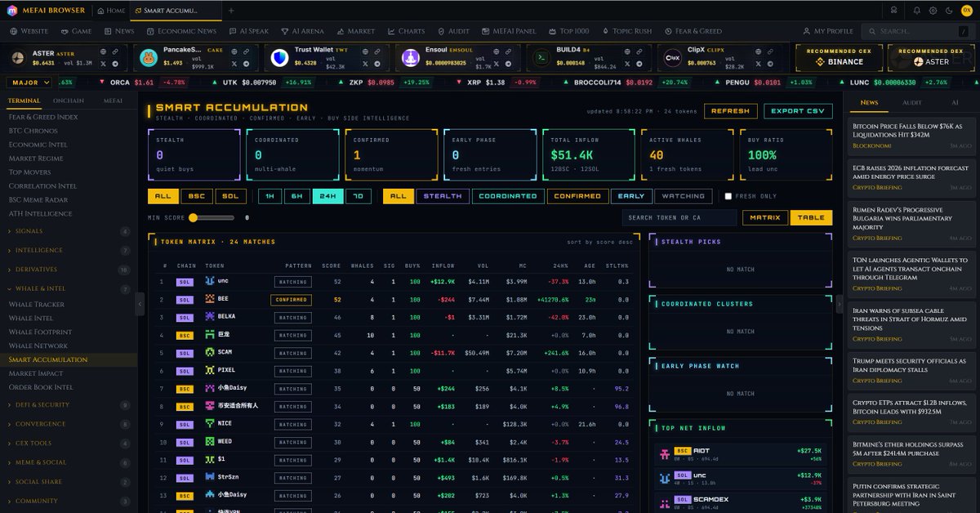Click the PancakeSwap CAKE token logo

[x=149, y=58]
